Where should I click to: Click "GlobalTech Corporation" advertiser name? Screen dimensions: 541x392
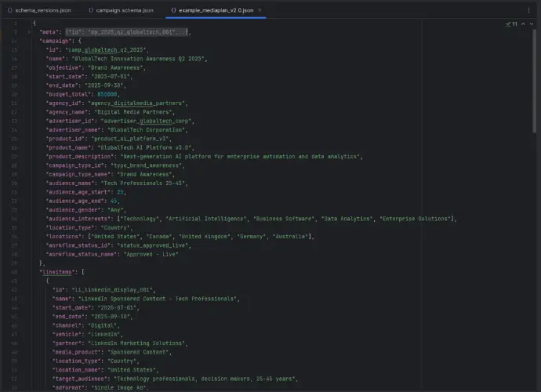tap(147, 129)
